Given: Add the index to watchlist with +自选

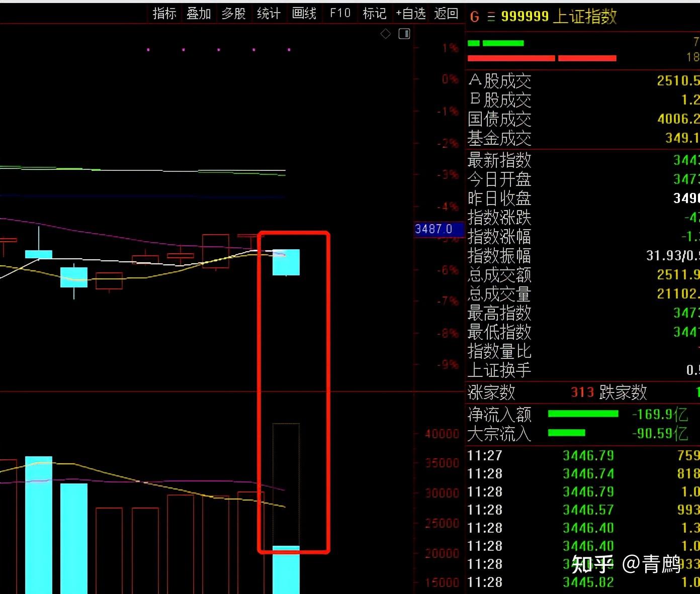Looking at the screenshot, I should click(x=411, y=13).
